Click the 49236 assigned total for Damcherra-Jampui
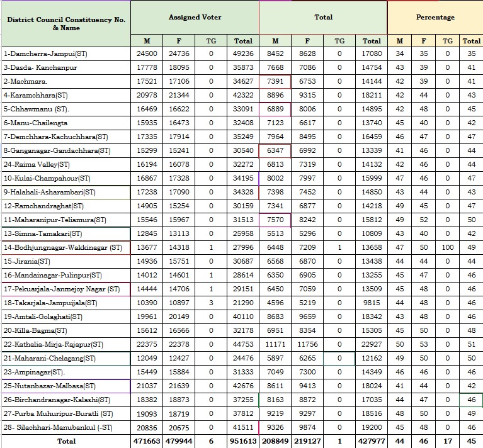Viewport: 483px width, 448px height. coord(243,54)
